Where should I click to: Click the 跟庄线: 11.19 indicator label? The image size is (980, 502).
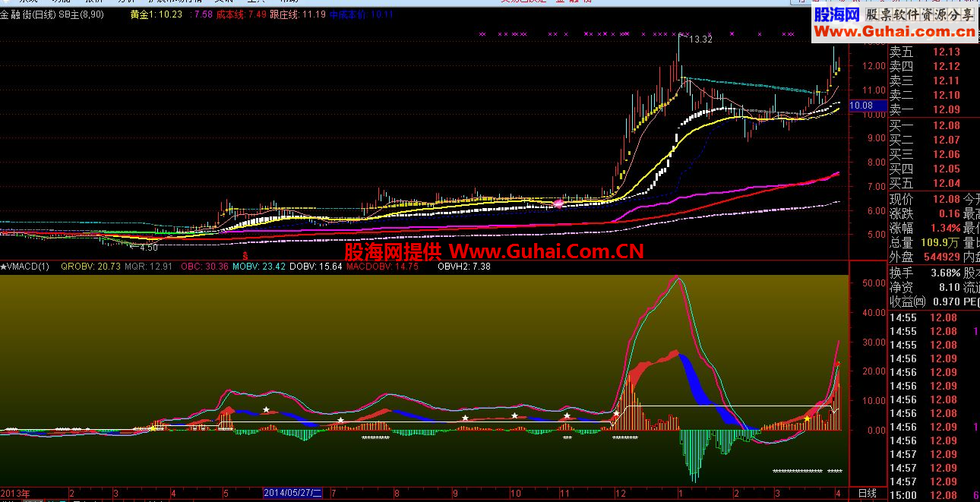coord(298,14)
